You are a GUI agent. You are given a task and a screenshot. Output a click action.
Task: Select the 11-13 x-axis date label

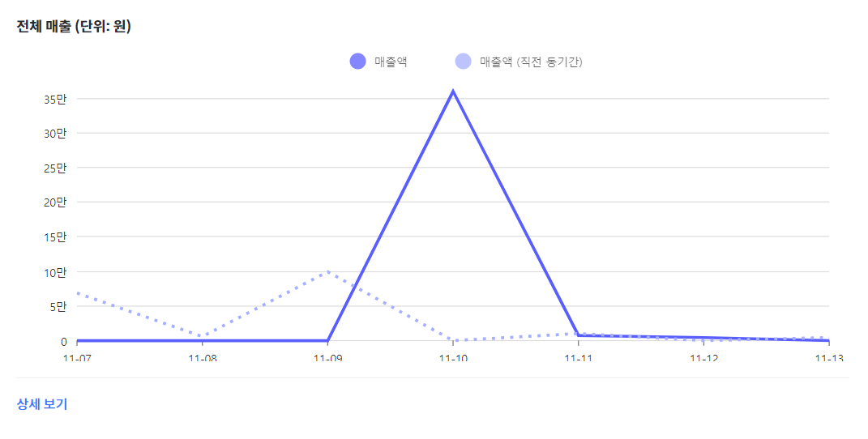point(829,358)
